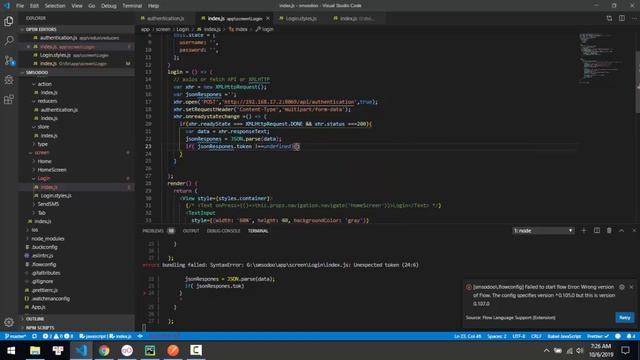Select the Terminal panel tab
The image size is (640, 360).
click(258, 231)
